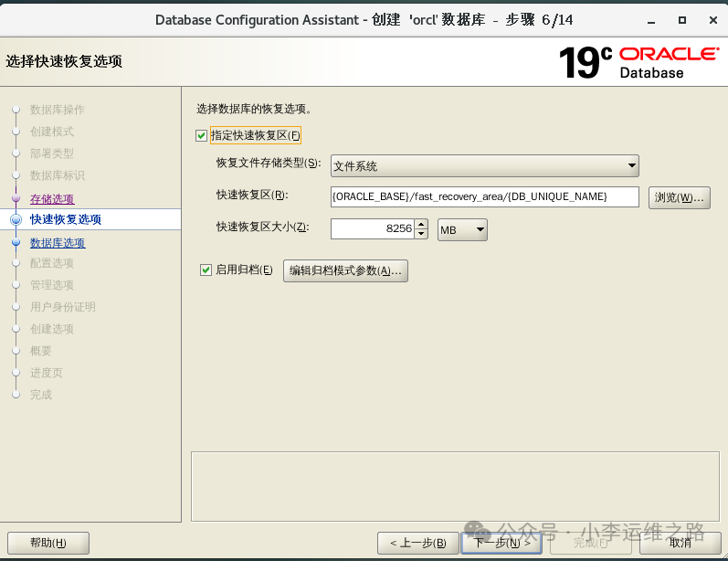Viewport: 728px width, 561px height.
Task: Select 快速恢复选项 step in sidebar
Action: tap(66, 219)
